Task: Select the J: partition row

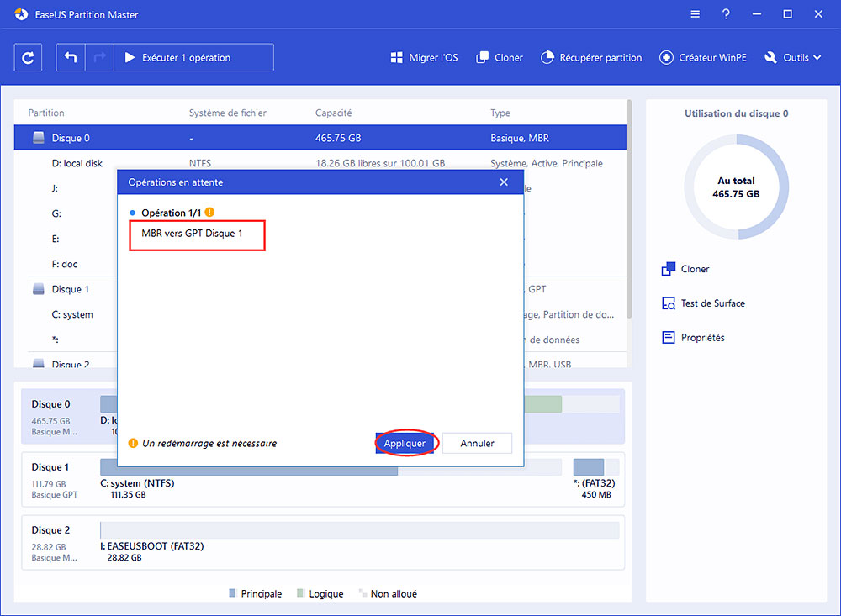Action: pyautogui.click(x=55, y=189)
